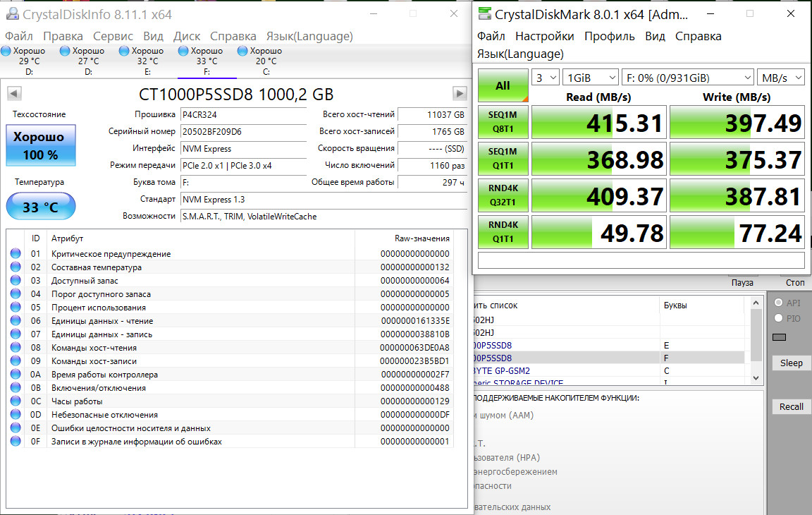This screenshot has height=515, width=812.
Task: Select the C: disk status indicator at 20 °C
Action: (x=266, y=61)
